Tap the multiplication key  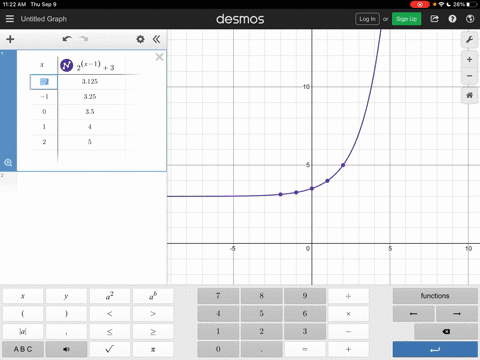click(348, 314)
